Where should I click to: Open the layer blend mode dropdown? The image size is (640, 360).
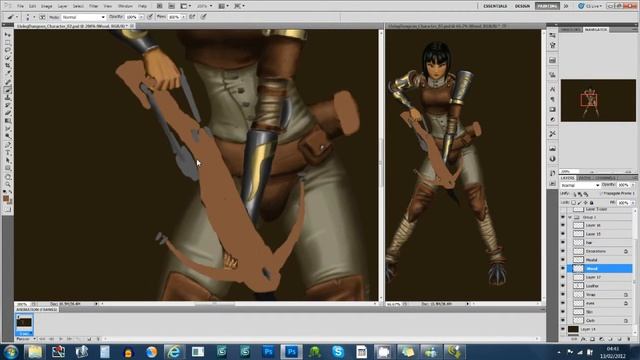coord(580,185)
